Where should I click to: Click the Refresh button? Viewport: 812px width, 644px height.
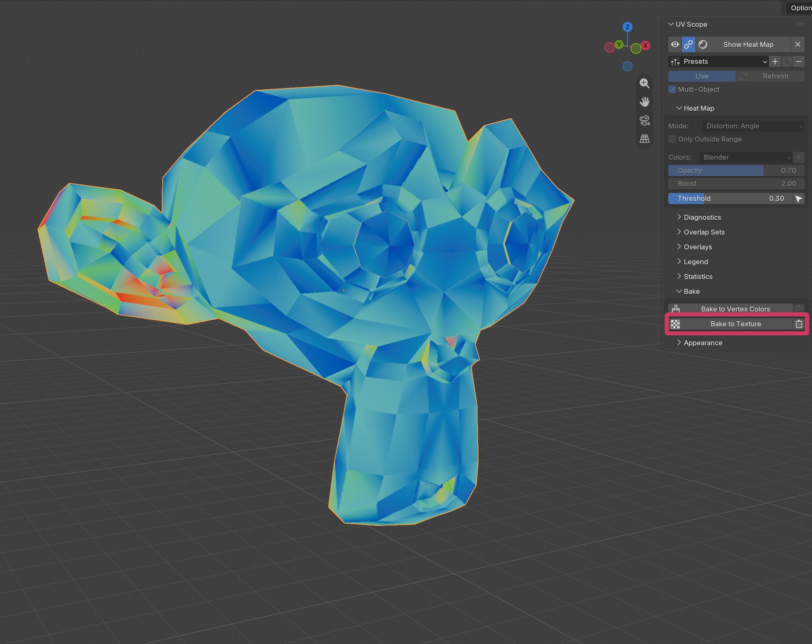pos(770,76)
